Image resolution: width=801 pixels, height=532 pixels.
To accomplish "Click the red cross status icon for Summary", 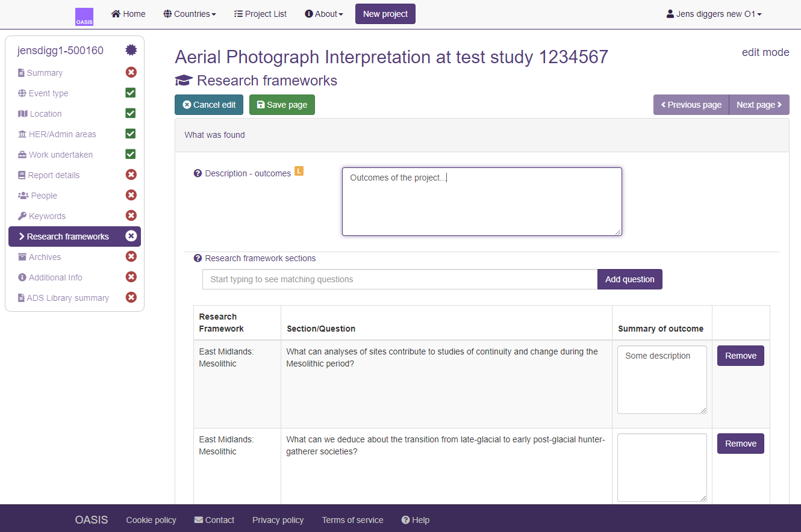I will tap(131, 72).
